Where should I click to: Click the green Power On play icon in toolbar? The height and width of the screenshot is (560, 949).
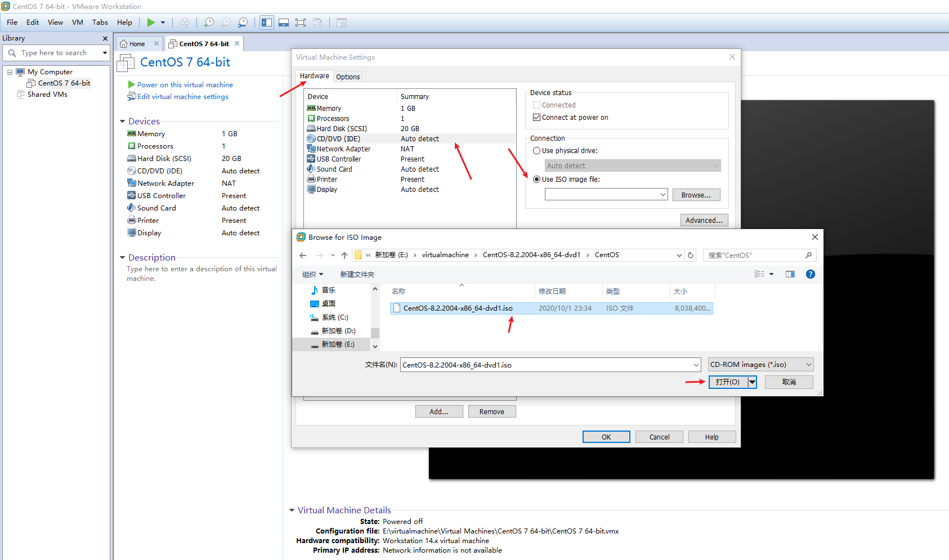151,23
